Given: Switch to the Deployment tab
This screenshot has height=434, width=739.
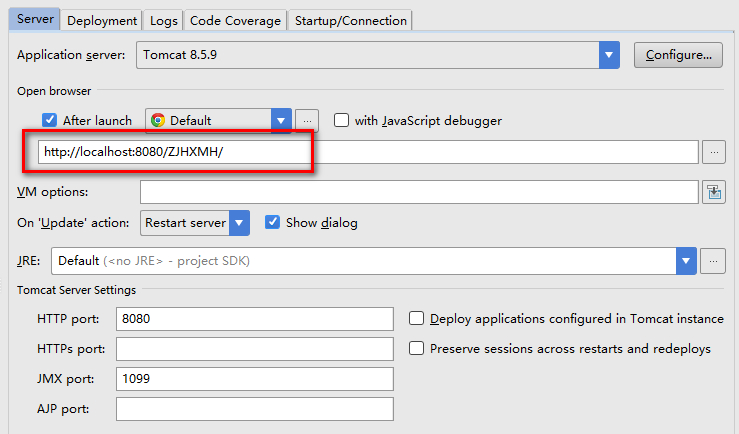Looking at the screenshot, I should point(102,20).
